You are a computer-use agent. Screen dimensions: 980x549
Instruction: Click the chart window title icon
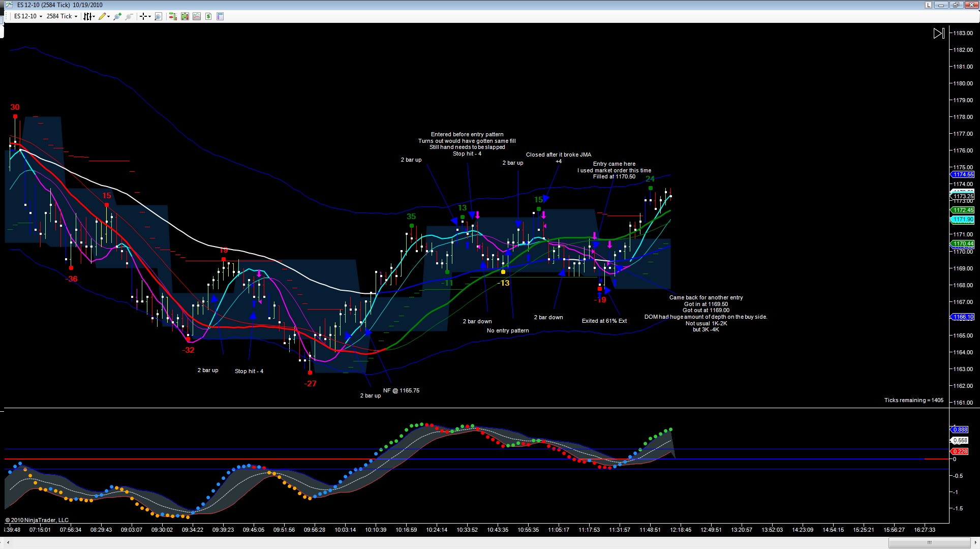(x=9, y=5)
